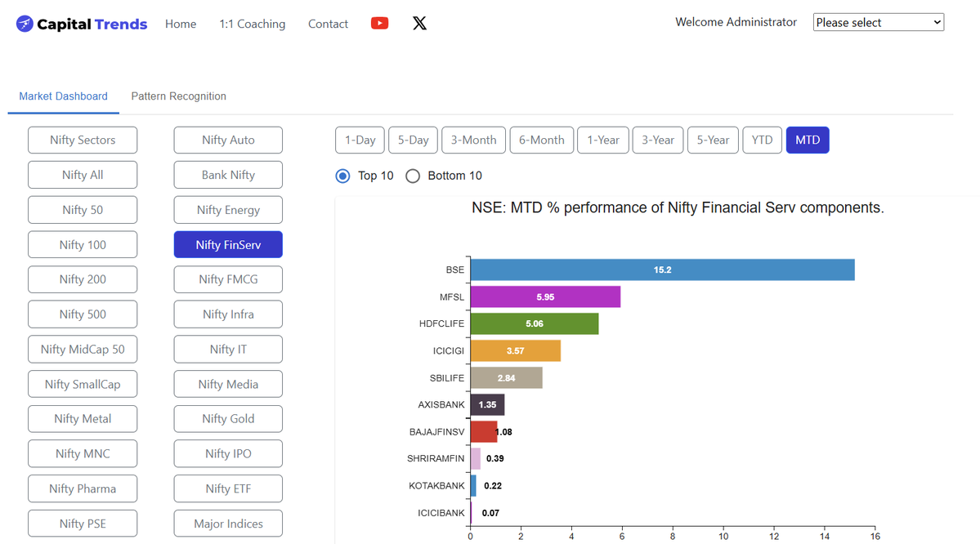Select the Nifty MidCap 50 index
980x544 pixels.
[83, 349]
